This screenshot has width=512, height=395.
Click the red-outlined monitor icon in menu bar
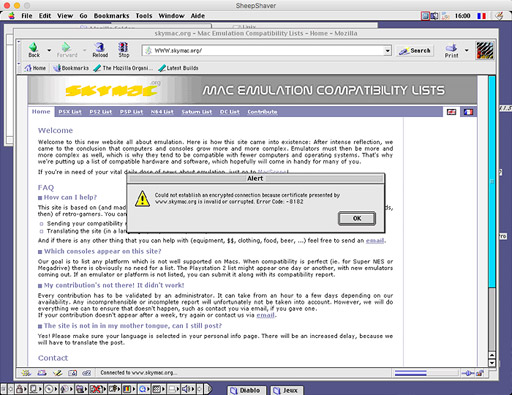(425, 16)
